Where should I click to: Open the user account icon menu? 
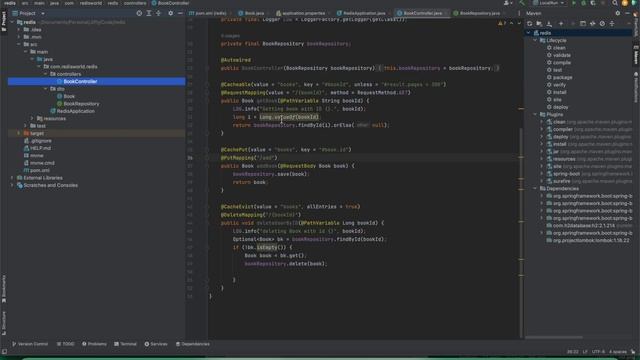[x=507, y=3]
